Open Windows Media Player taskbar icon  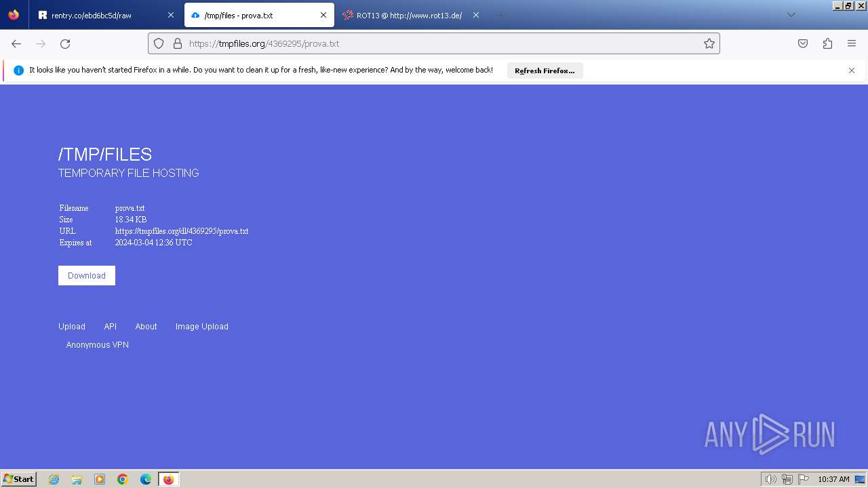click(x=100, y=479)
